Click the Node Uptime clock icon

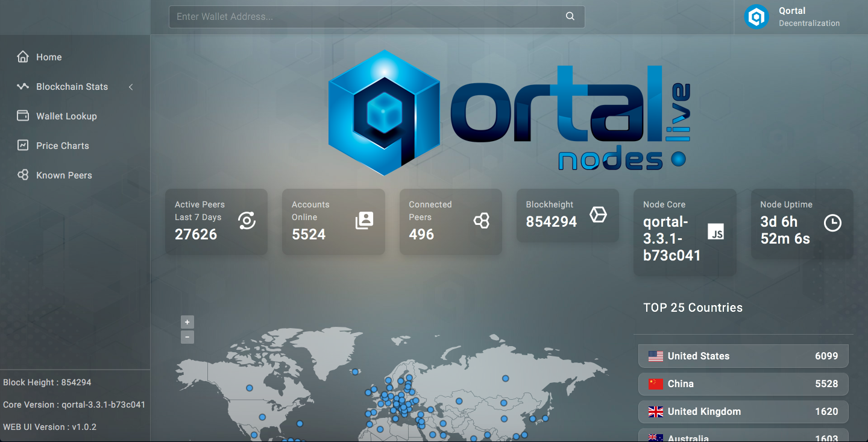pyautogui.click(x=832, y=223)
